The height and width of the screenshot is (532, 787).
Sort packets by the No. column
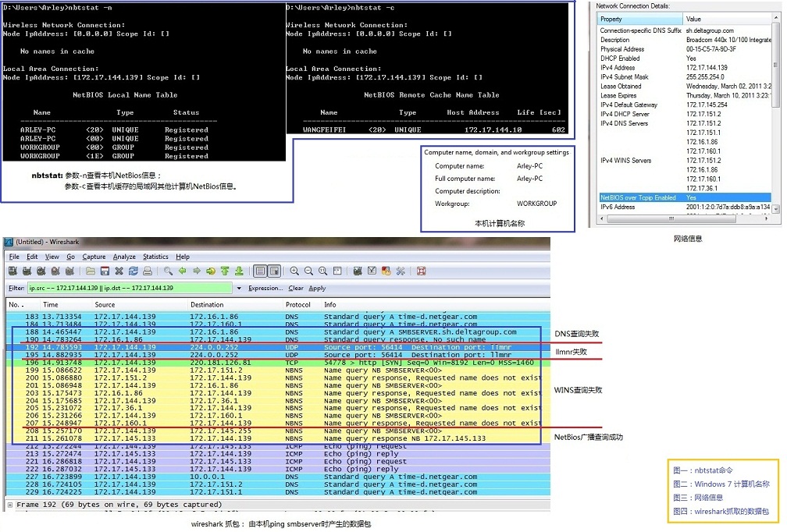tap(22, 305)
